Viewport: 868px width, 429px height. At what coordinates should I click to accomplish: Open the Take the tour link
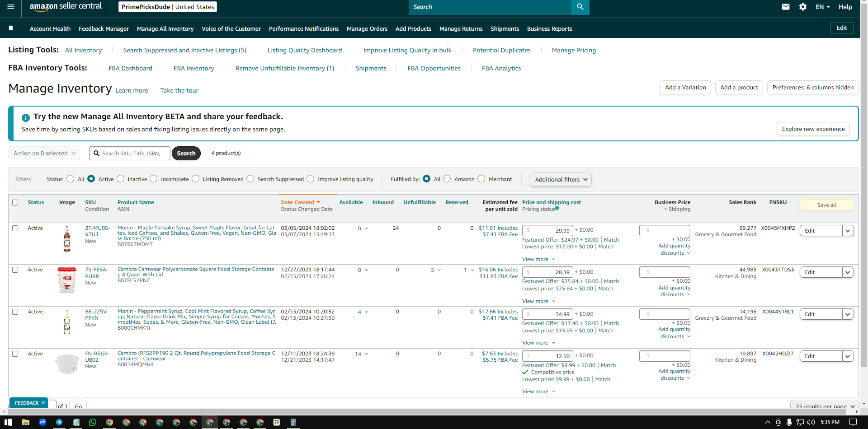point(179,90)
